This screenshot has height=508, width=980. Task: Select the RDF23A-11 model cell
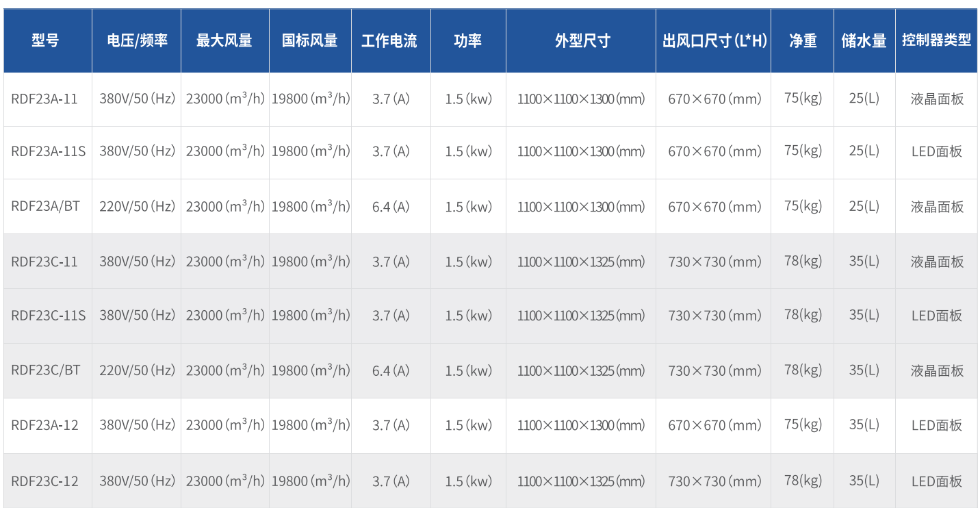[x=44, y=99]
